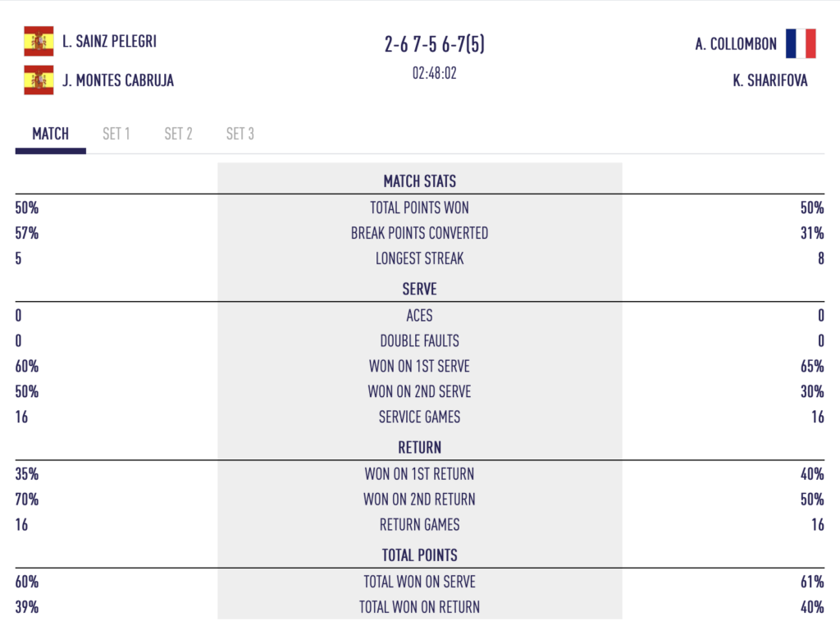Click player name K. Sharifova

click(x=769, y=80)
